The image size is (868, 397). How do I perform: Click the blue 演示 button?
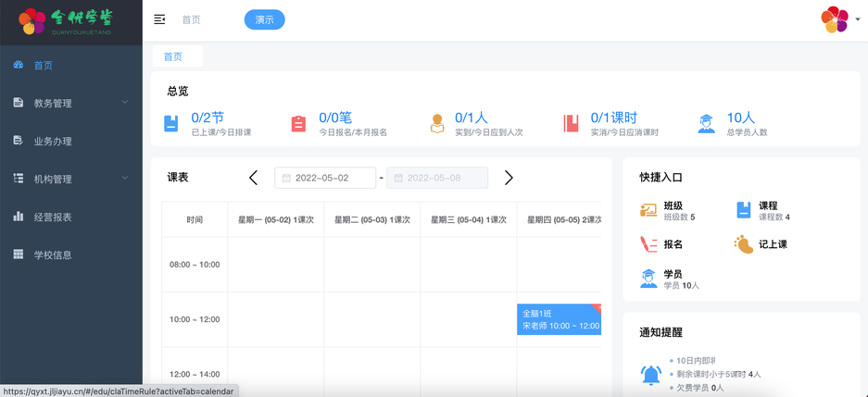pyautogui.click(x=264, y=19)
